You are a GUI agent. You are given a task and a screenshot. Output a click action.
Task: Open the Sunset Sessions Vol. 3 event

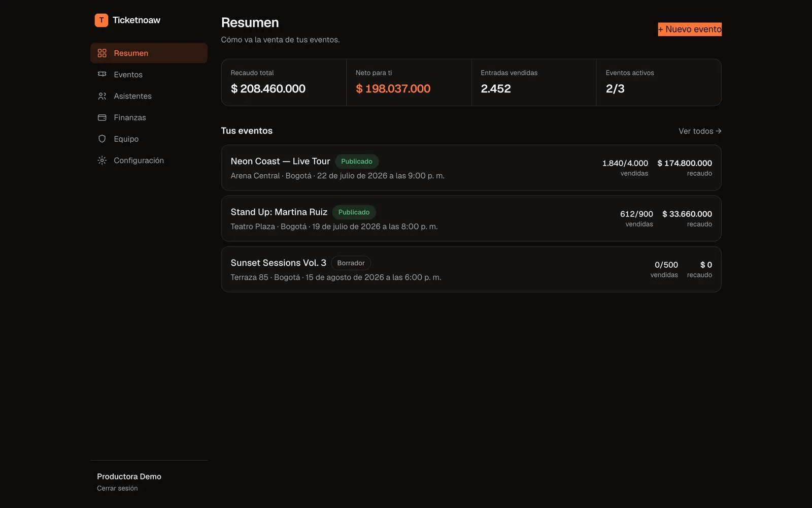coord(471,269)
